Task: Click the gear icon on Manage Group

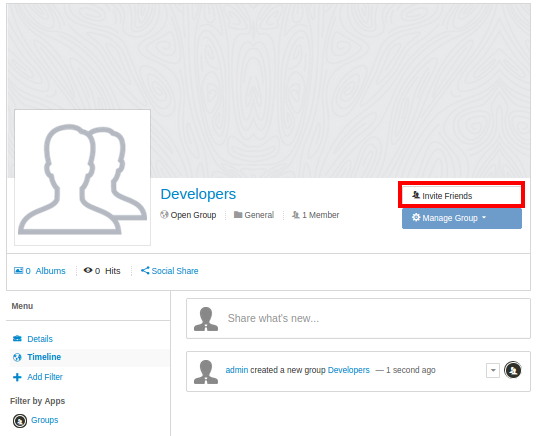Action: pos(416,217)
